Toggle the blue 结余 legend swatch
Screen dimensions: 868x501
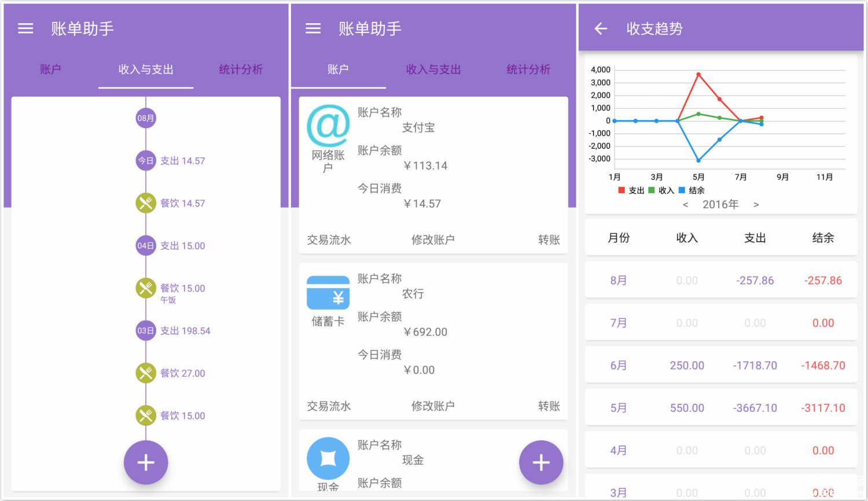tap(682, 190)
